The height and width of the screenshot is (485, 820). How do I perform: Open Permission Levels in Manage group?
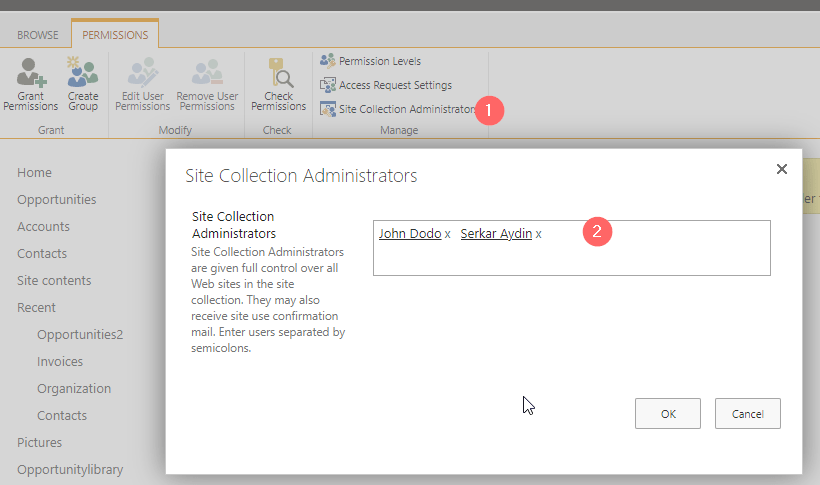pyautogui.click(x=380, y=61)
